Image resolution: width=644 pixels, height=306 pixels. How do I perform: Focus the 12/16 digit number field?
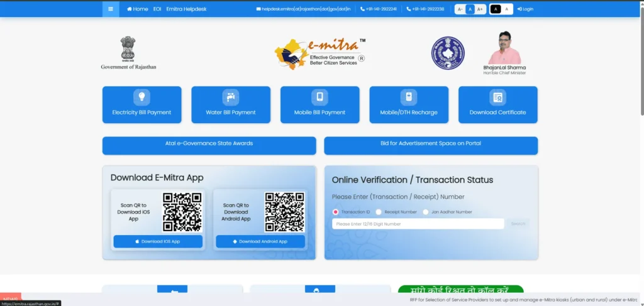(418, 224)
